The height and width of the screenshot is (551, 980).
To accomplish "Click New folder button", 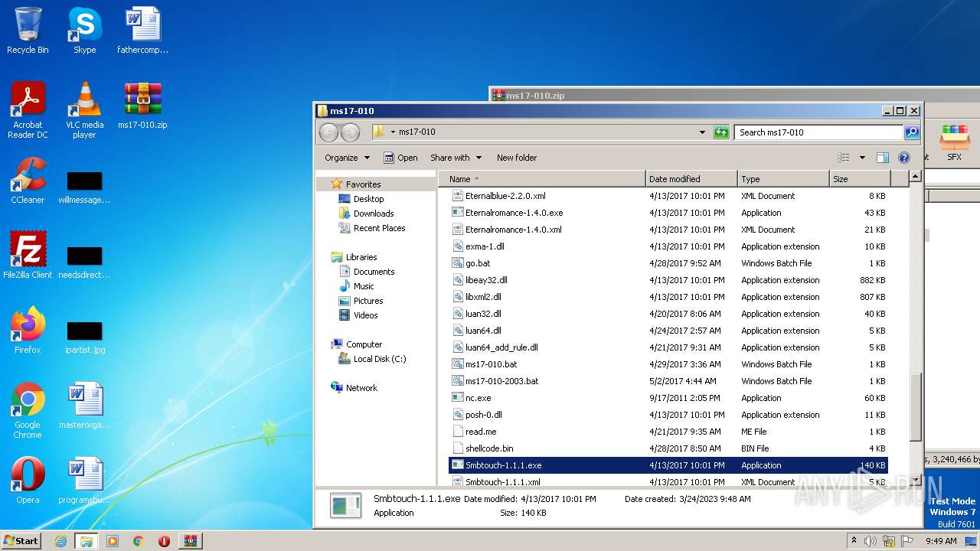I will coord(517,158).
